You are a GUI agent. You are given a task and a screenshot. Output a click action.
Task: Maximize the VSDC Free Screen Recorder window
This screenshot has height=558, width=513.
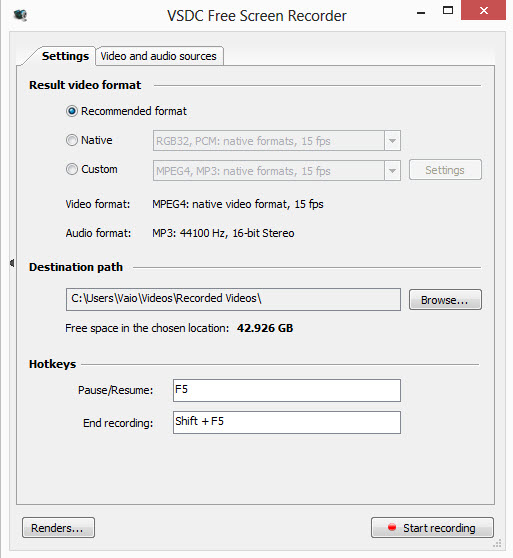point(448,10)
